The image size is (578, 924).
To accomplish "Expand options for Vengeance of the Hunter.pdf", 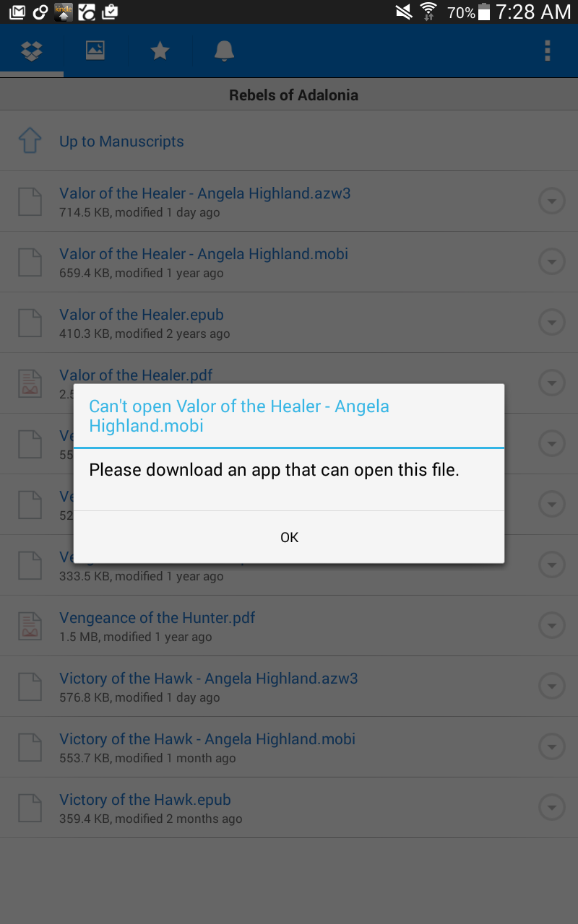I will click(x=552, y=626).
